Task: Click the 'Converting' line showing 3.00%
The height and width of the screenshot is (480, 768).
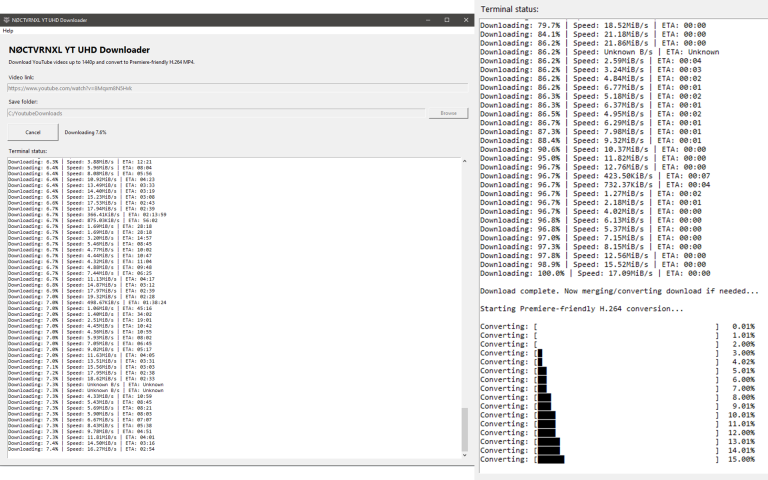Action: click(x=618, y=353)
